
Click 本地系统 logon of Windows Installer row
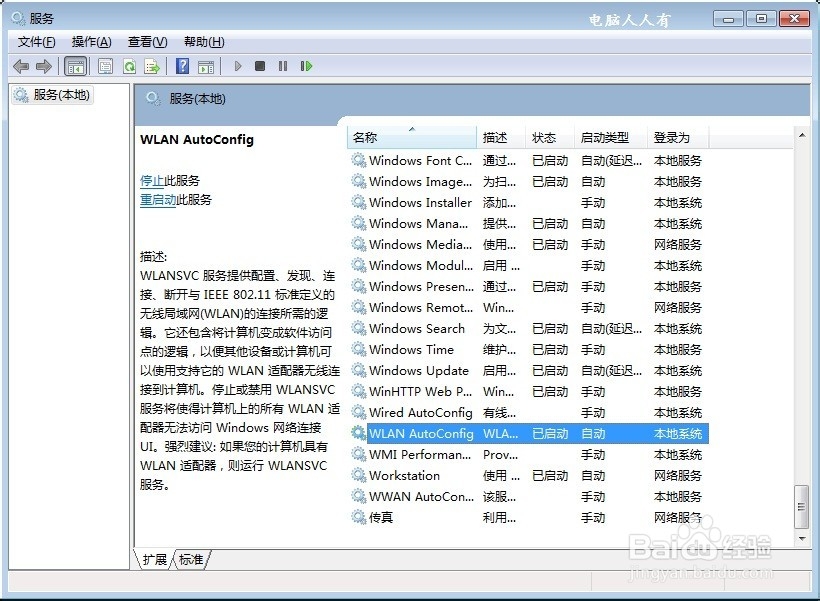coord(678,202)
